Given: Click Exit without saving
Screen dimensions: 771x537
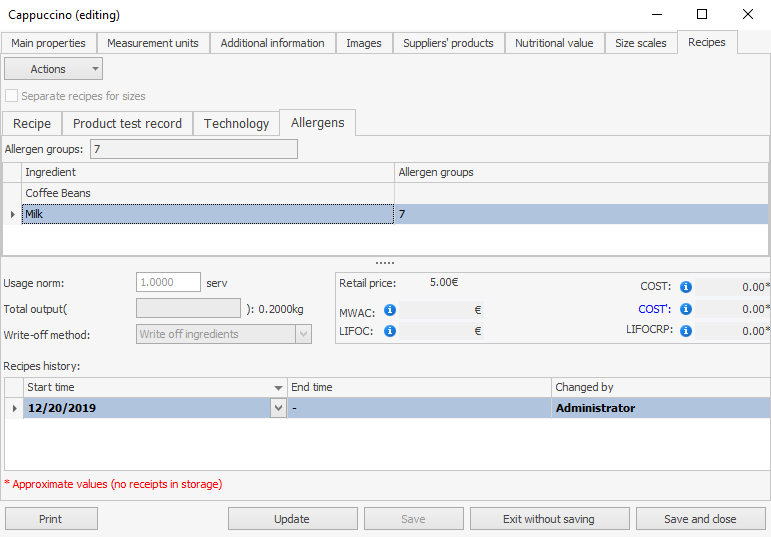Looking at the screenshot, I should (x=549, y=519).
